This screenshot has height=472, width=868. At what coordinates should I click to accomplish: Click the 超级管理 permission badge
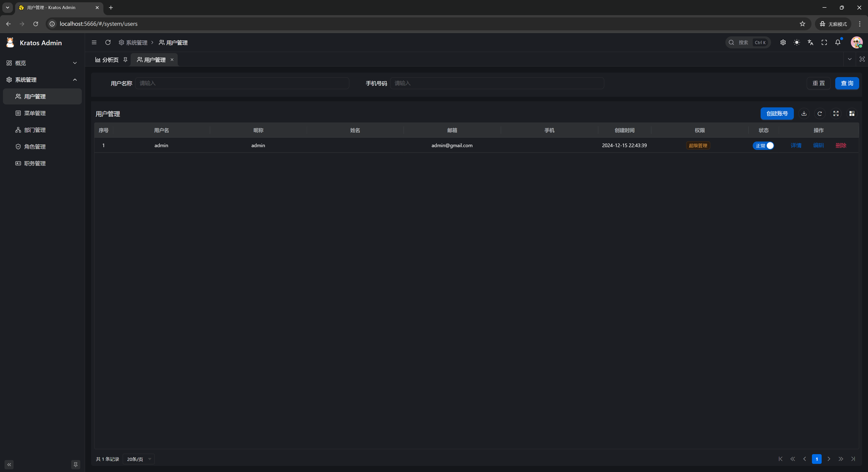pyautogui.click(x=698, y=146)
